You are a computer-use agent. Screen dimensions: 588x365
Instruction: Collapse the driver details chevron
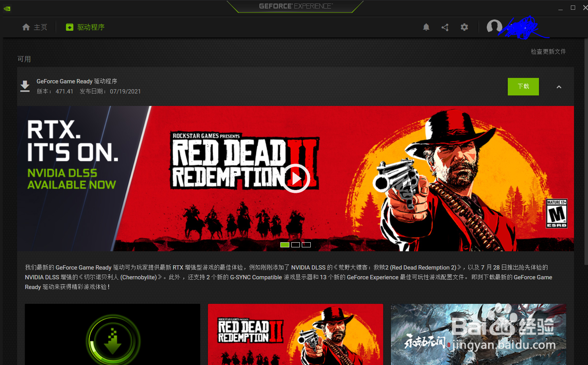click(x=559, y=87)
